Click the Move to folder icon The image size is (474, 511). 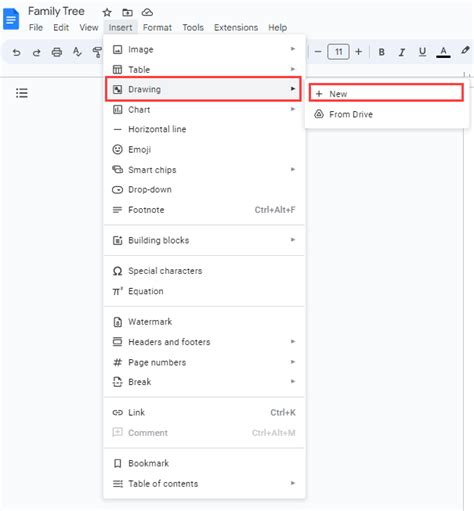pyautogui.click(x=127, y=13)
